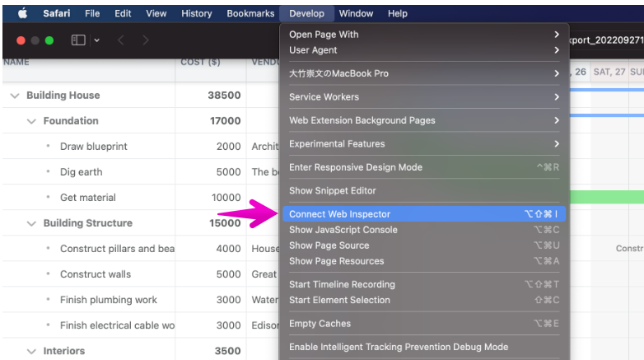Enable Intelligent Tracking Prevention Debug Mode
This screenshot has width=644, height=360.
point(399,347)
